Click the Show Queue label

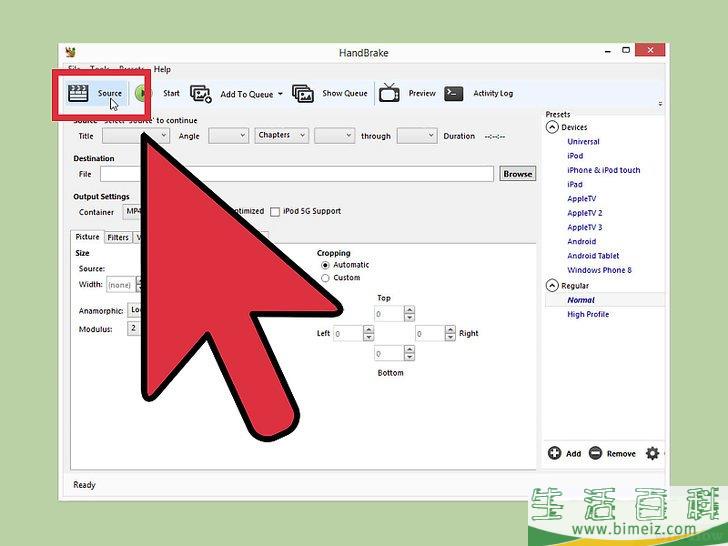tap(344, 93)
